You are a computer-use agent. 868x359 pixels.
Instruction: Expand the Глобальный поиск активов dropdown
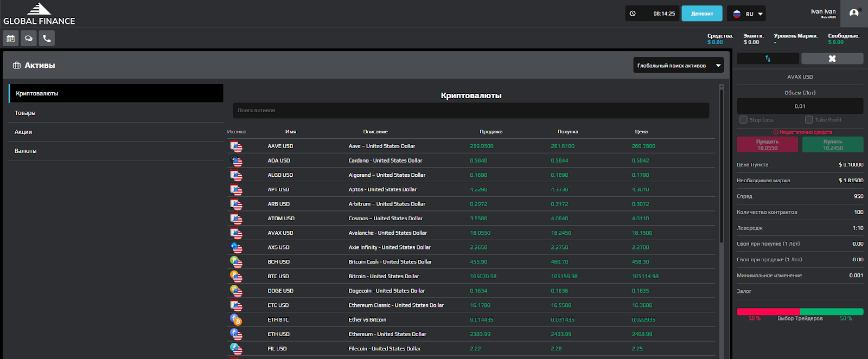pyautogui.click(x=679, y=65)
